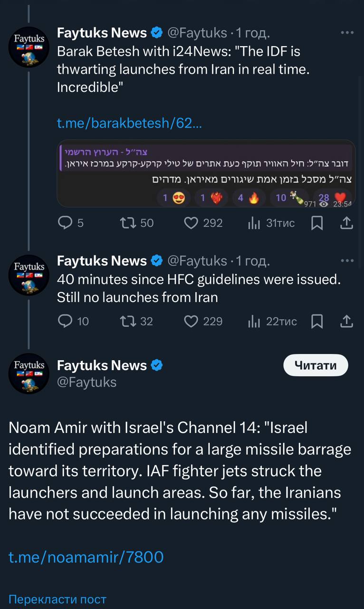
Task: Open more options on HFC guidelines tweet
Action: click(347, 261)
